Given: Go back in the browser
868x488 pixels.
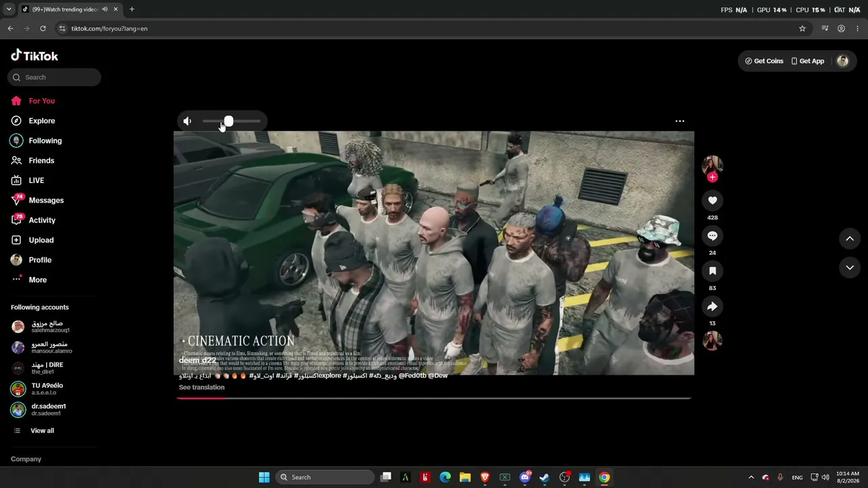Looking at the screenshot, I should pos(10,28).
